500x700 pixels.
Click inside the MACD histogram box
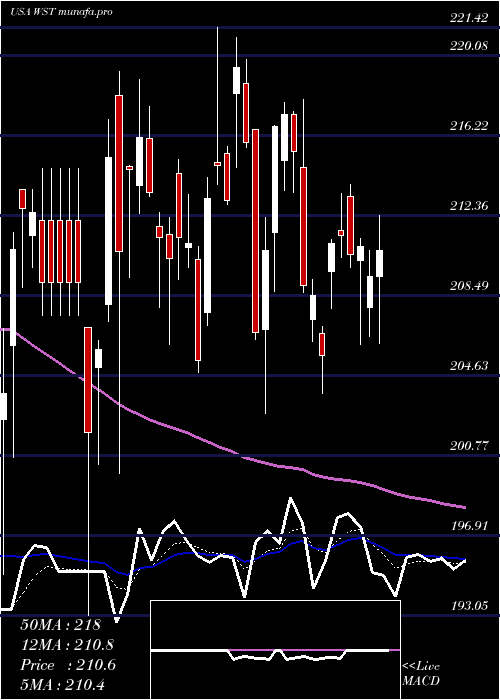[275, 650]
